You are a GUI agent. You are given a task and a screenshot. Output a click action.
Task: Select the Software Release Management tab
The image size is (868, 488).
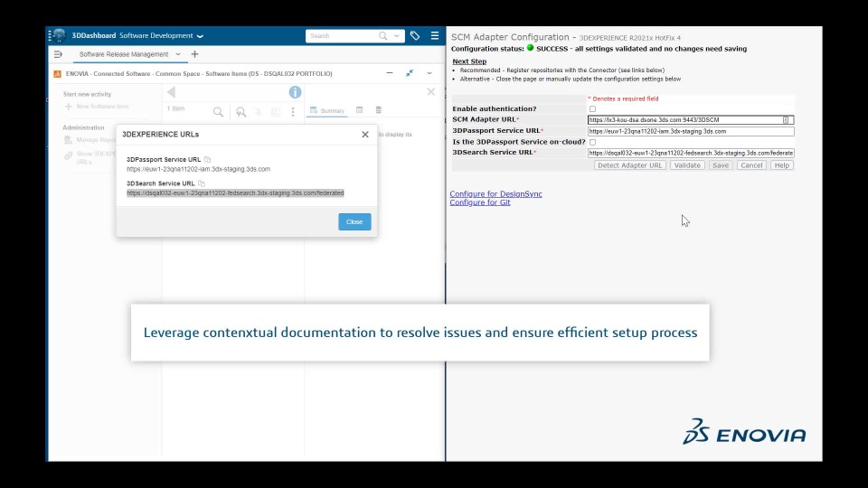click(x=124, y=54)
